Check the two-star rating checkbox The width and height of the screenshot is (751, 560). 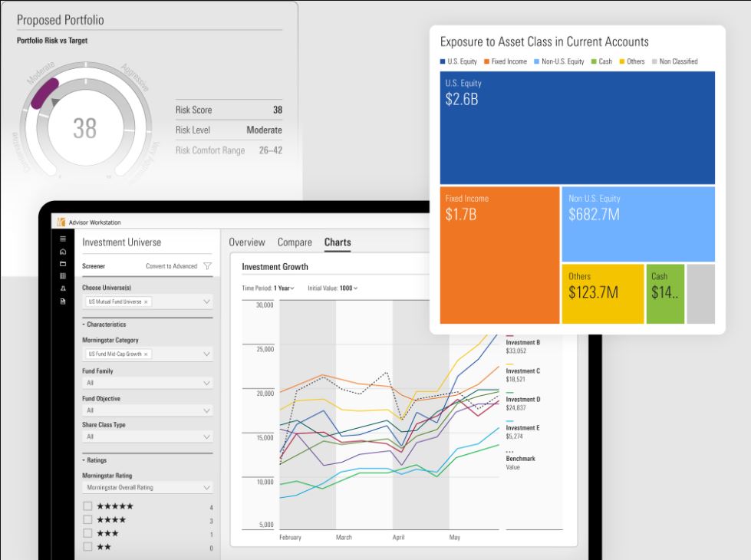(x=89, y=548)
